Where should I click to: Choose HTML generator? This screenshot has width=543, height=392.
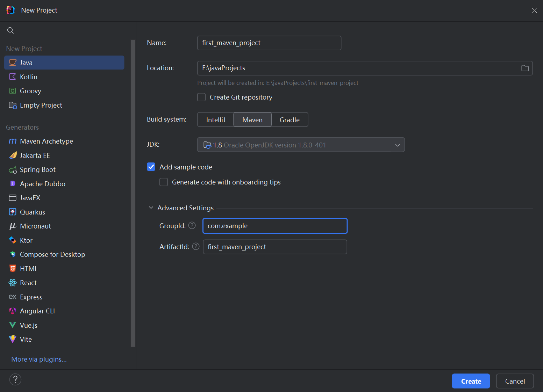(64, 269)
